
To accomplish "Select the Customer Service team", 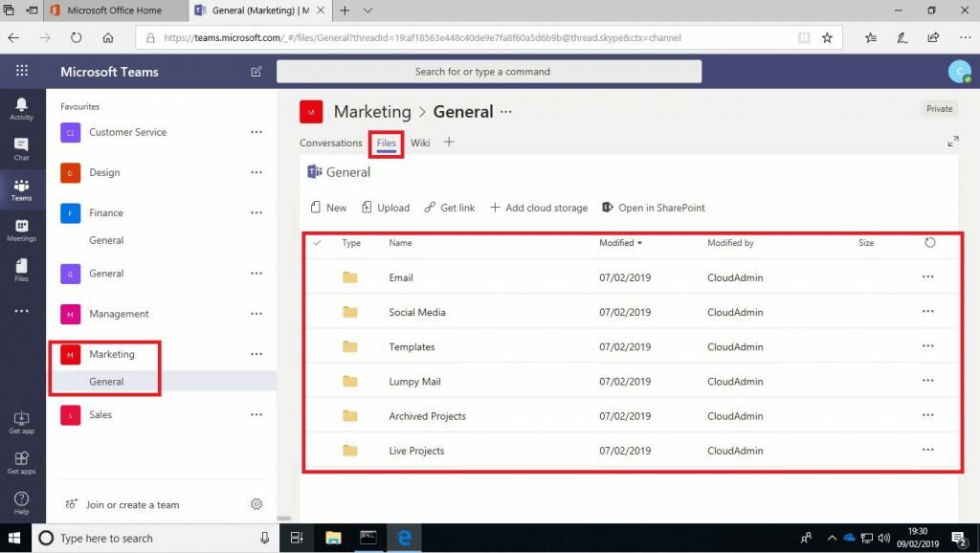I will pyautogui.click(x=127, y=132).
